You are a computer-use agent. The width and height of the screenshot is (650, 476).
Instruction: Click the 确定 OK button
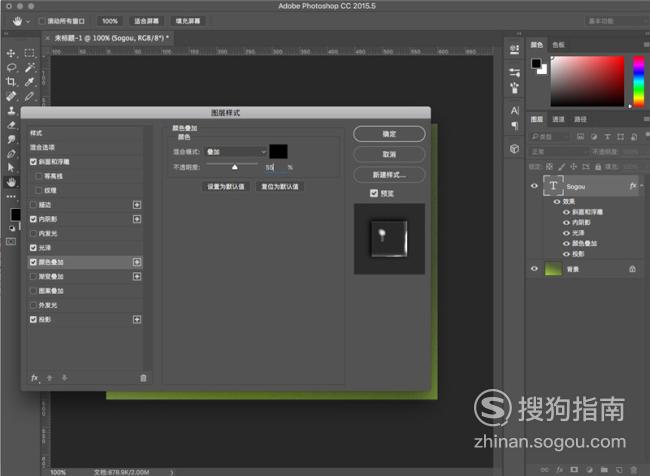tap(389, 134)
